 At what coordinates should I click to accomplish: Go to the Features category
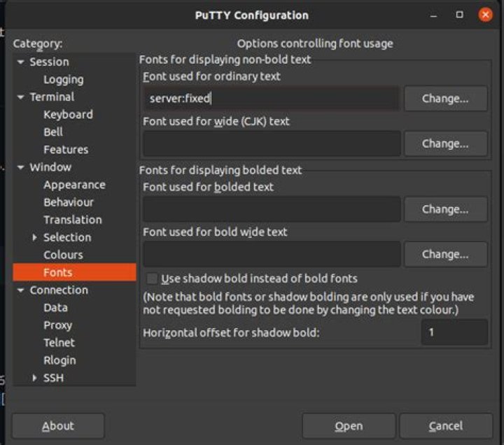66,150
